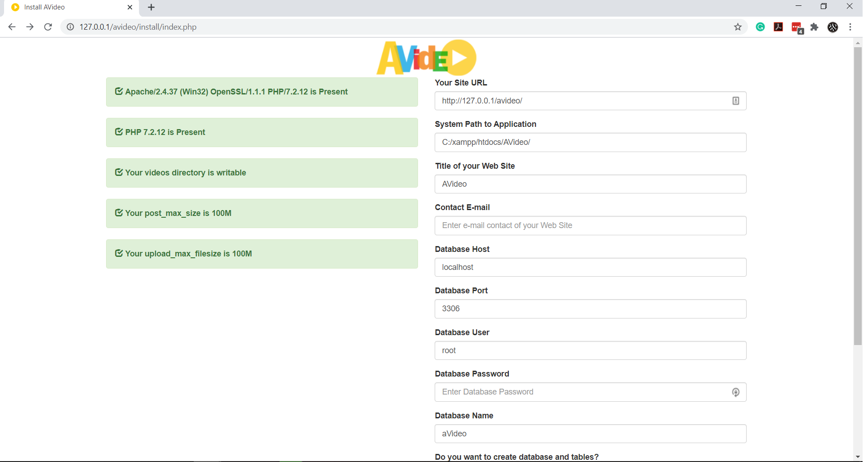
Task: Minimize the Chrome window
Action: click(798, 6)
